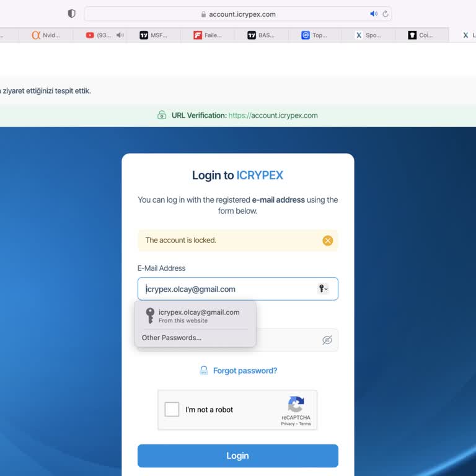Click the address bar URL
This screenshot has height=476, width=476.
[x=242, y=14]
